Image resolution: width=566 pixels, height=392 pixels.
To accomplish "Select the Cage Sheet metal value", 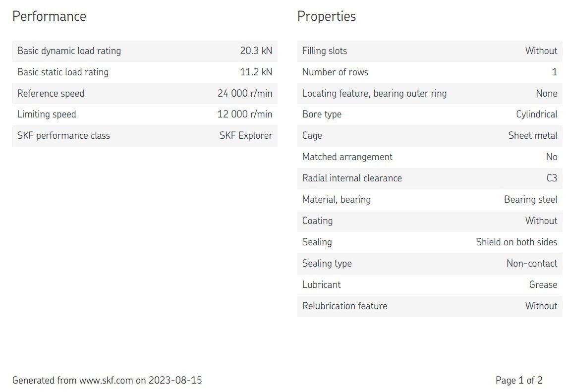I will [x=532, y=136].
